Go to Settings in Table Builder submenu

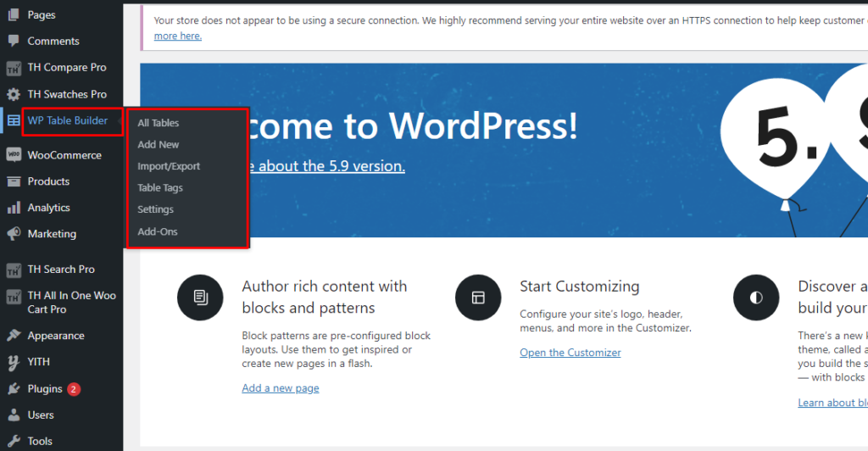click(x=155, y=209)
